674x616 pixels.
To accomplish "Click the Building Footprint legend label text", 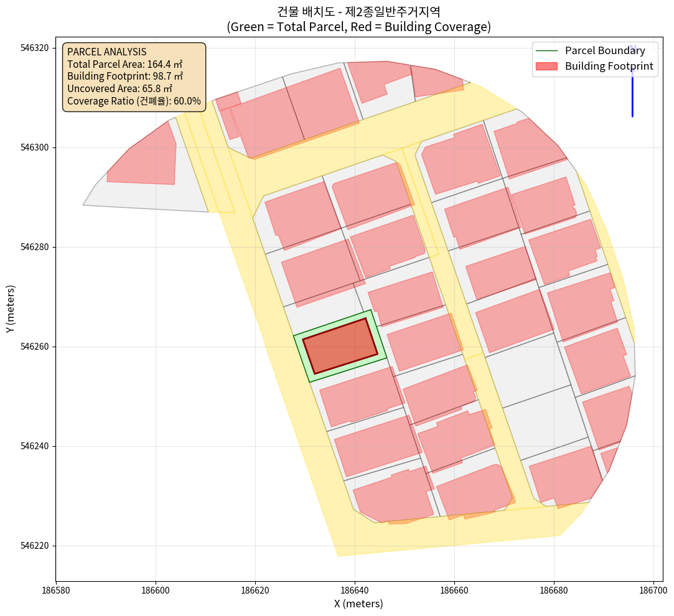I will pos(609,66).
